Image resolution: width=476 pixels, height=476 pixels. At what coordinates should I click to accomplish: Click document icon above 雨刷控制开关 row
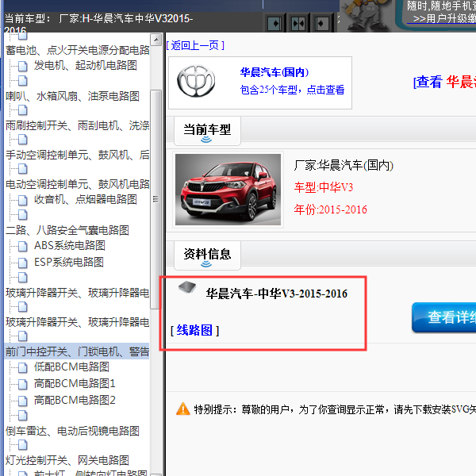point(23,110)
